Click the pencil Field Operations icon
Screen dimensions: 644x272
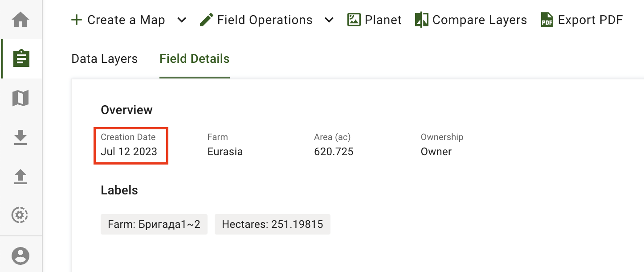pyautogui.click(x=206, y=20)
